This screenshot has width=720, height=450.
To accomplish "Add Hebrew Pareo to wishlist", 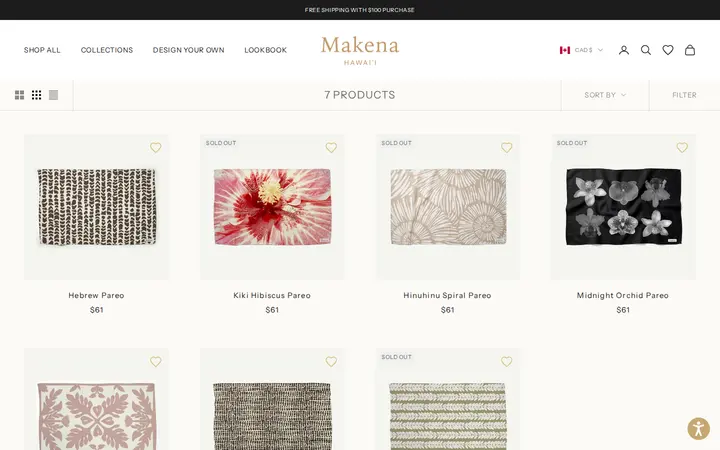I will 156,147.
